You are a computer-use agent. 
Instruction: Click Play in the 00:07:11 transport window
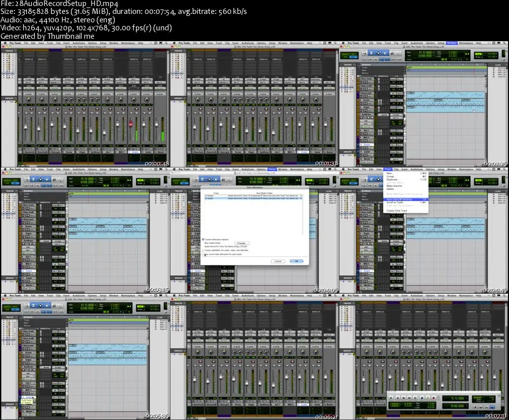tap(427, 398)
